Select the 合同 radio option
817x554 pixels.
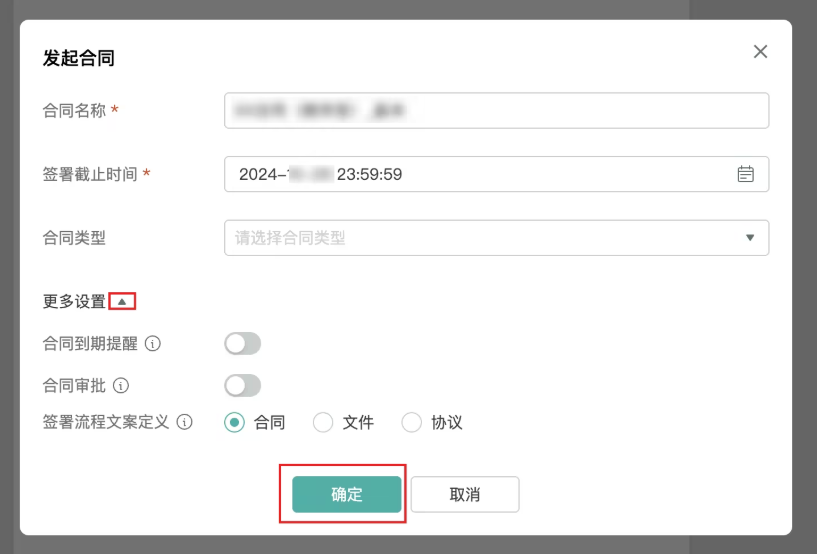coord(234,422)
